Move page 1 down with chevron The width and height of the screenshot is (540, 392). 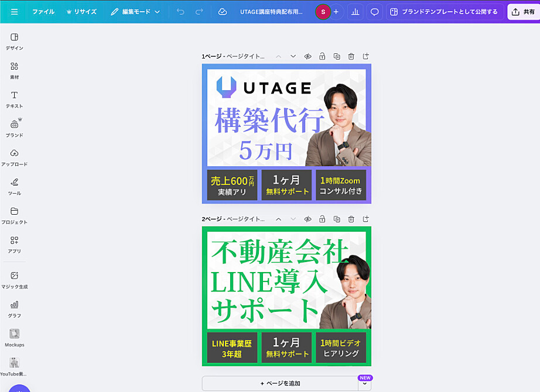pyautogui.click(x=293, y=56)
